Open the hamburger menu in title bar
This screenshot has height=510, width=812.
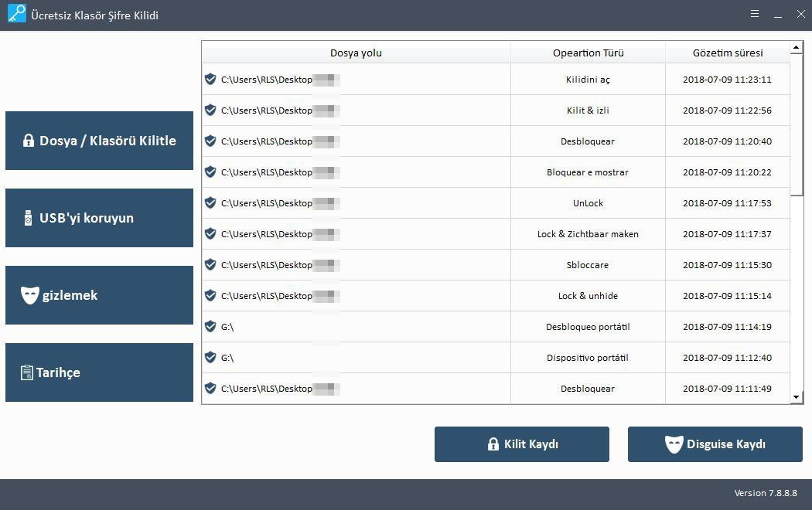(754, 14)
